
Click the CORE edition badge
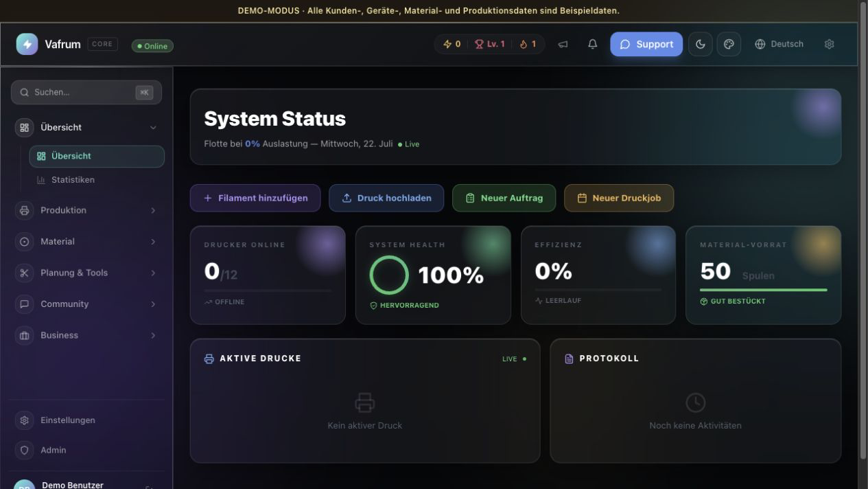102,44
